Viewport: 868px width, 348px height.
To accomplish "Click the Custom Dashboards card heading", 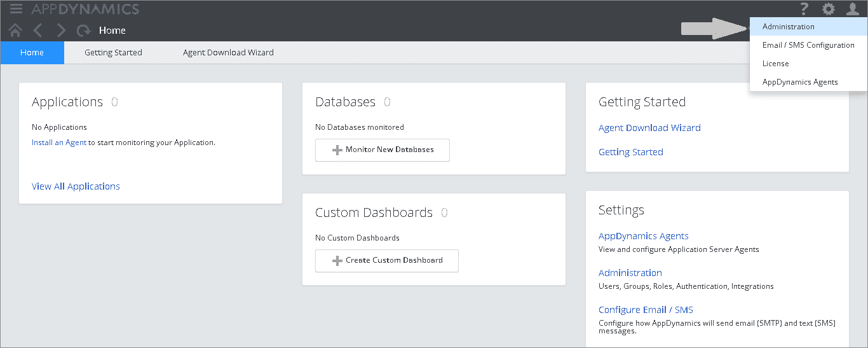I will coord(374,212).
